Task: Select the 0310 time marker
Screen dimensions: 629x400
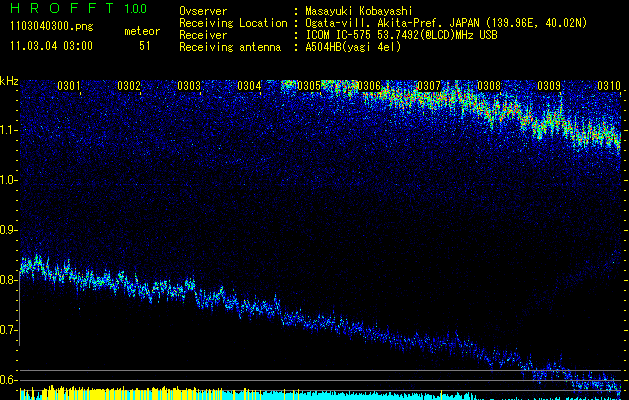Action: click(x=609, y=86)
